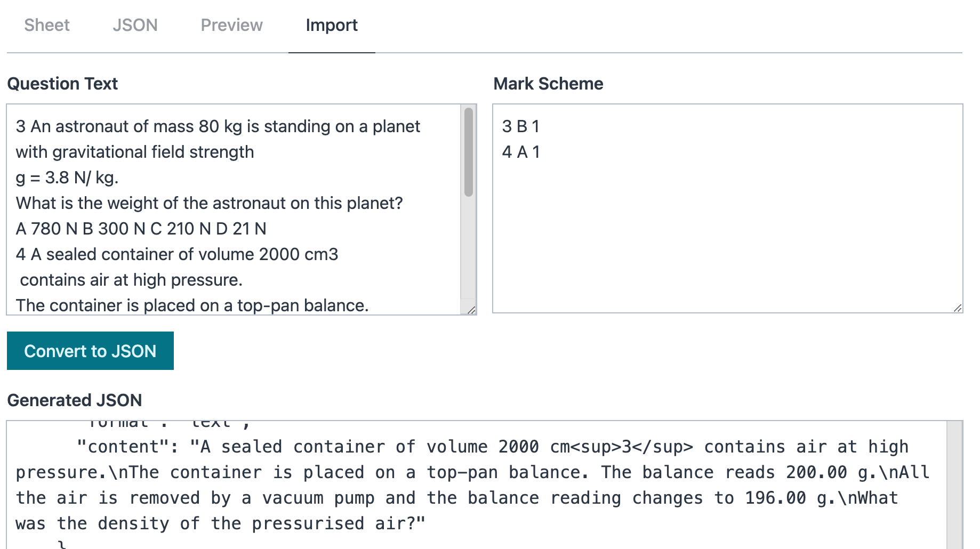Click the line '3 B 1' in Mark Scheme
This screenshot has width=980, height=549.
pos(520,127)
